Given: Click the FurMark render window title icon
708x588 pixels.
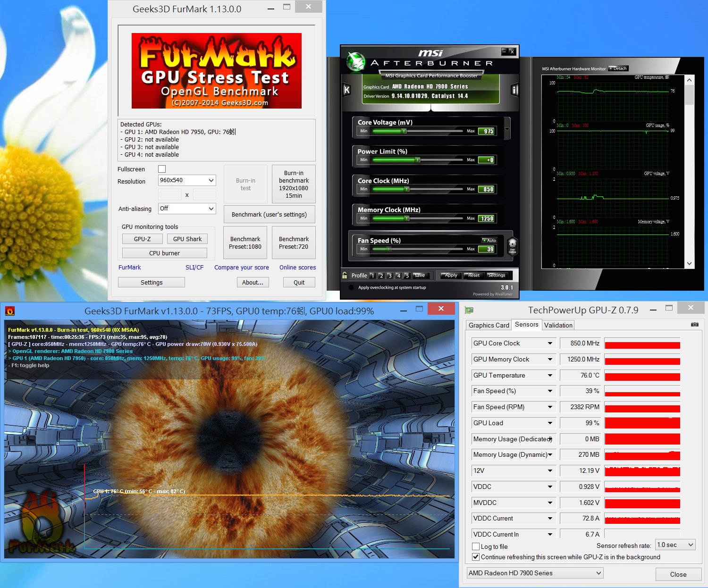Looking at the screenshot, I should click(x=10, y=311).
